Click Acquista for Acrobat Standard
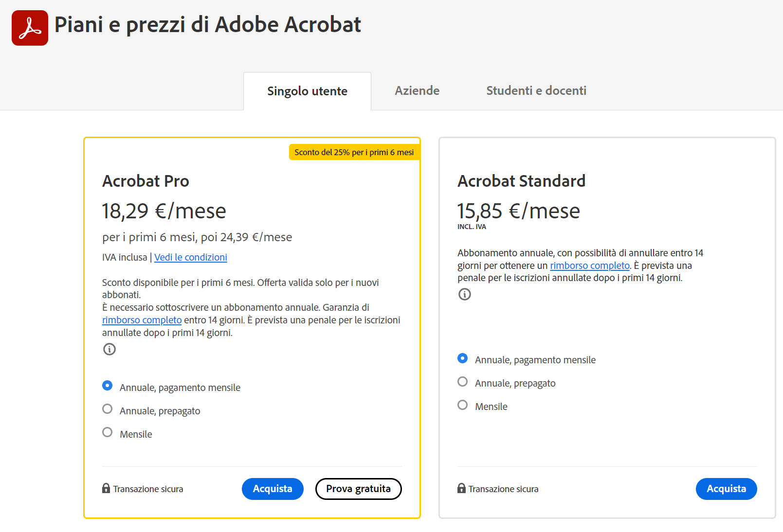 pyautogui.click(x=726, y=489)
